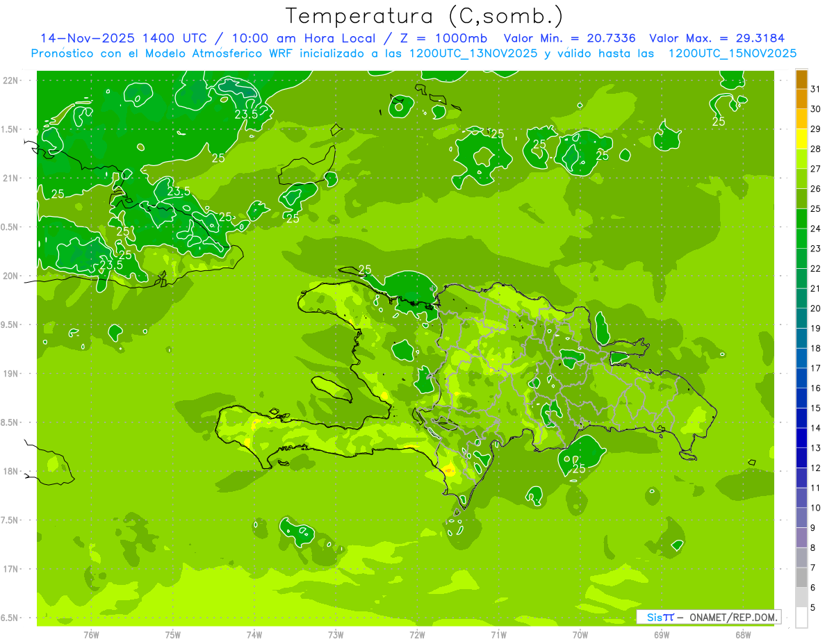Viewport: 834px width, 644px height.
Task: Click the '11' value on the color legend
Action: pos(816,488)
